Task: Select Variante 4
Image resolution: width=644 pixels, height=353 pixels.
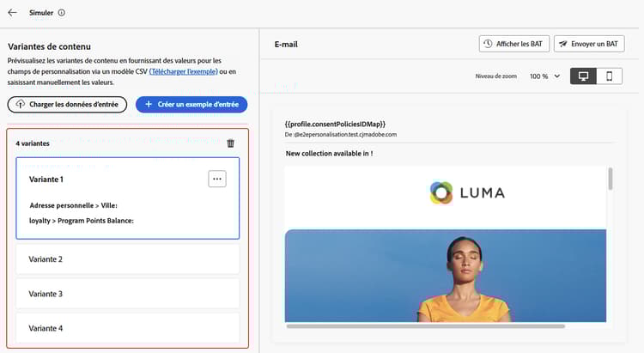Action: (128, 328)
